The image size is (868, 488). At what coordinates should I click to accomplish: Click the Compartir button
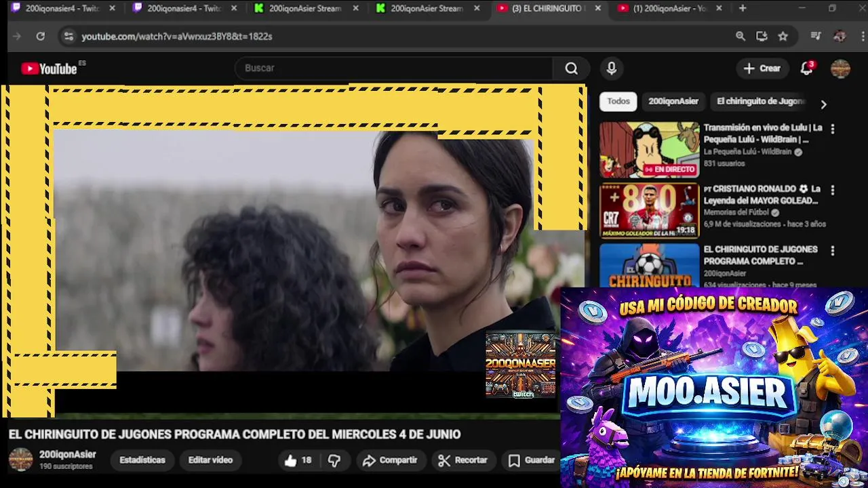coord(390,460)
